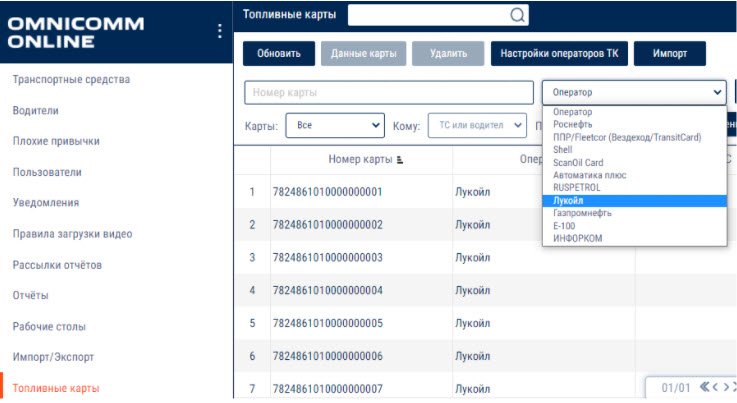Click the top search box

pos(438,15)
